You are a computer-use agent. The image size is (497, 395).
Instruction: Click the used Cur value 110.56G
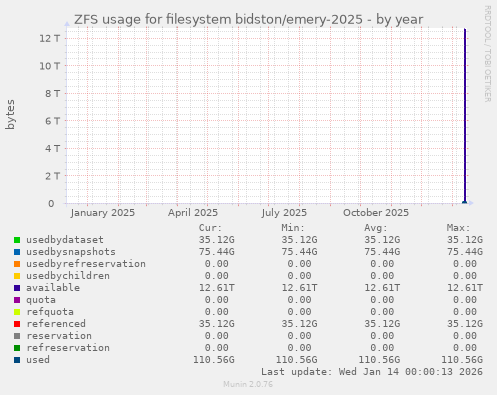pos(214,360)
